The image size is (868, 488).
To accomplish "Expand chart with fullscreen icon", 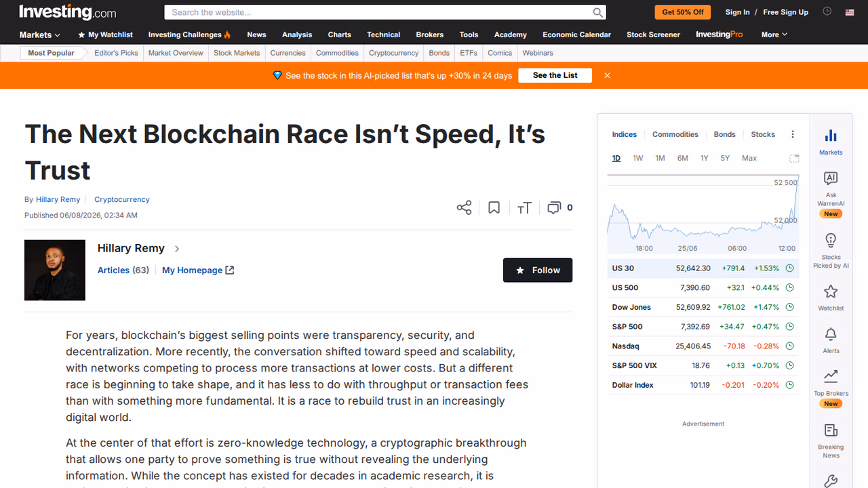I will click(794, 159).
